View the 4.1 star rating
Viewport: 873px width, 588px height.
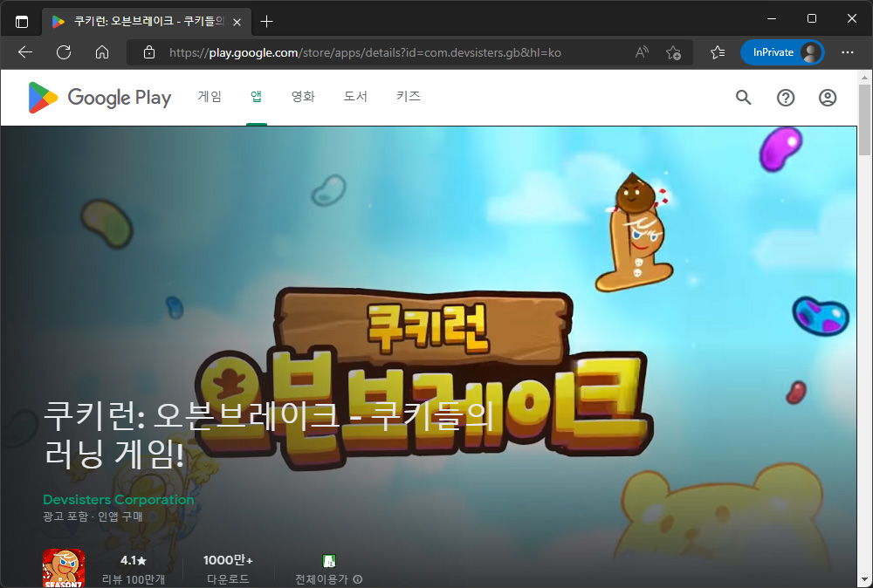click(133, 560)
